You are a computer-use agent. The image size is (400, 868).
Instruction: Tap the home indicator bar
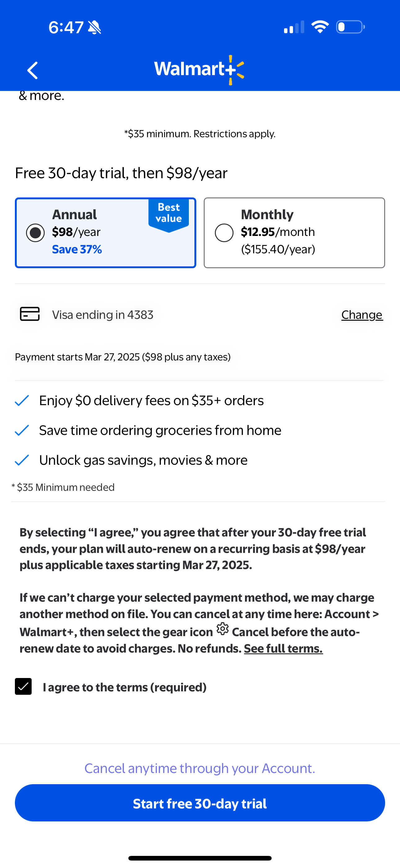[x=200, y=858]
